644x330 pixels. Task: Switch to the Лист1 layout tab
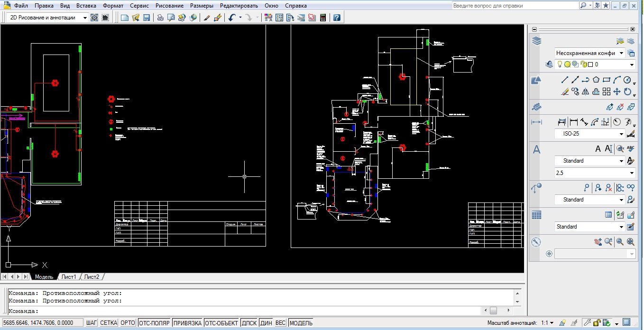tap(69, 277)
